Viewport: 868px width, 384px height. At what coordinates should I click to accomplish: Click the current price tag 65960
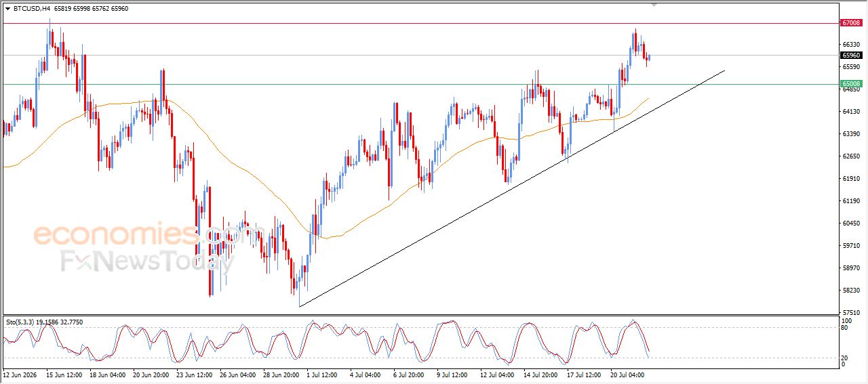point(850,56)
